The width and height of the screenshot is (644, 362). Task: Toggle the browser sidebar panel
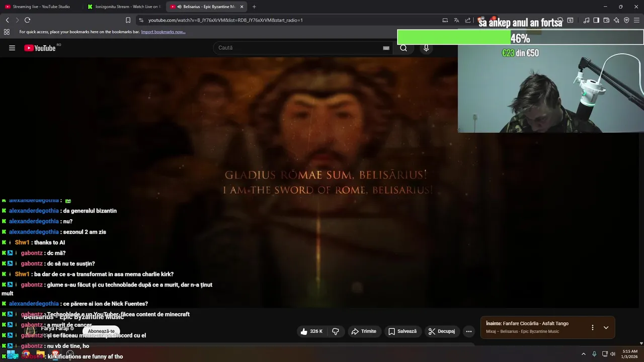pos(596,20)
